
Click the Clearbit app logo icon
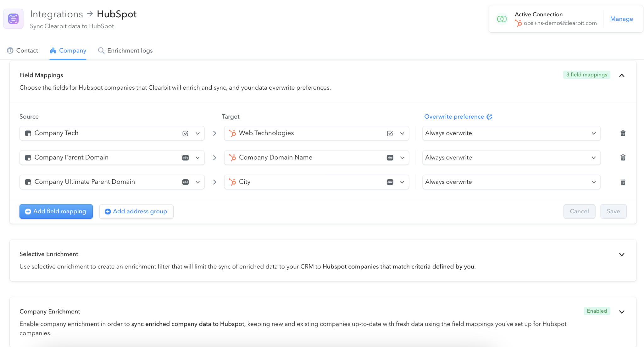click(x=13, y=19)
